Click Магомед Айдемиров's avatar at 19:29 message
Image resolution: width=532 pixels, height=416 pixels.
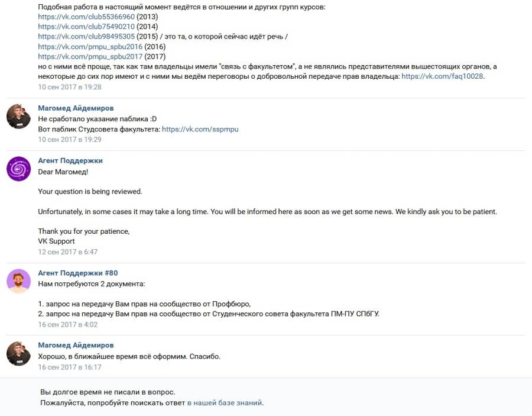pyautogui.click(x=19, y=117)
